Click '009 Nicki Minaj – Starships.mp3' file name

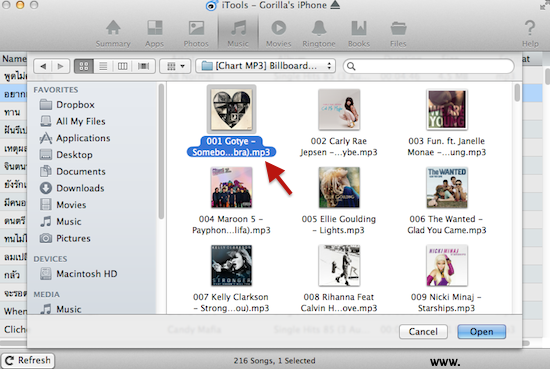[447, 302]
